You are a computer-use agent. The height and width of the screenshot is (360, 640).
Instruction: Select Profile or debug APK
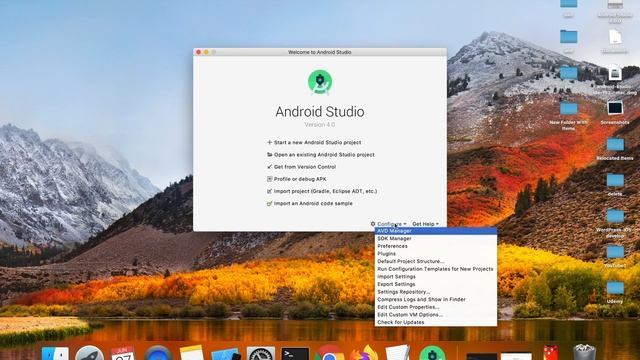[300, 179]
